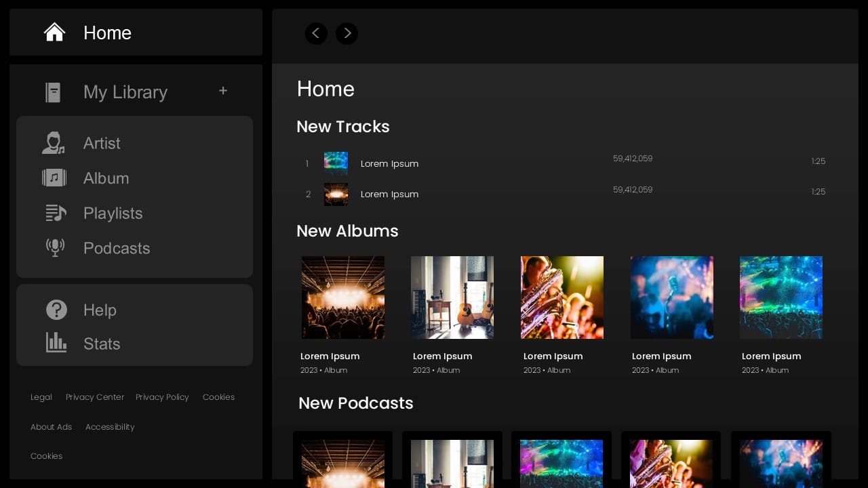This screenshot has width=868, height=488.
Task: Open the About Ads page
Action: (x=51, y=427)
